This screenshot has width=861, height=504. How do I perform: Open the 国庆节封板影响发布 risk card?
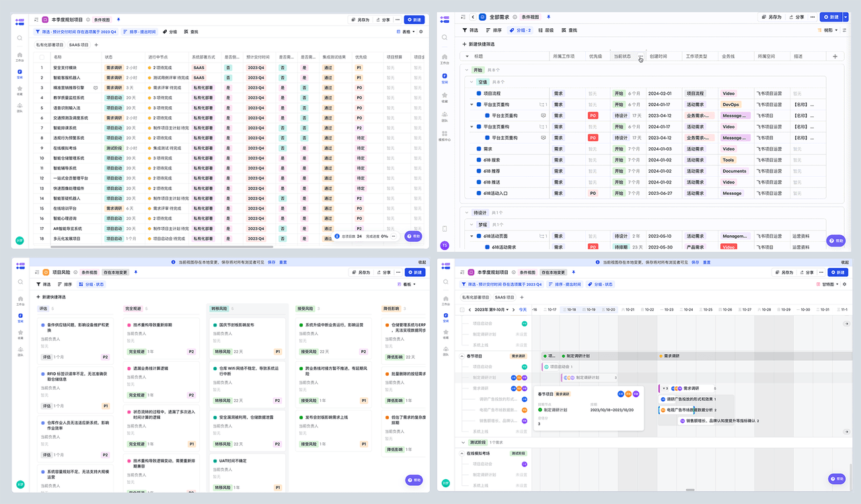click(236, 325)
